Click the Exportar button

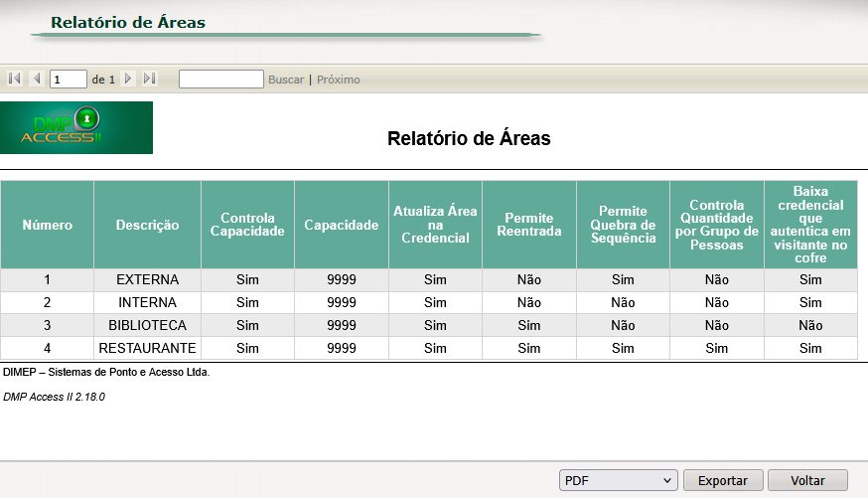(x=723, y=480)
